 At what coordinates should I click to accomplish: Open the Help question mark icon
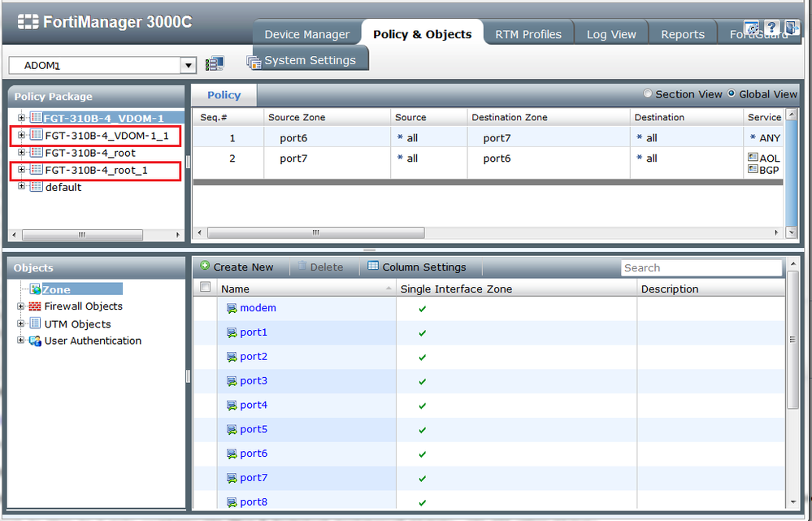(x=771, y=28)
